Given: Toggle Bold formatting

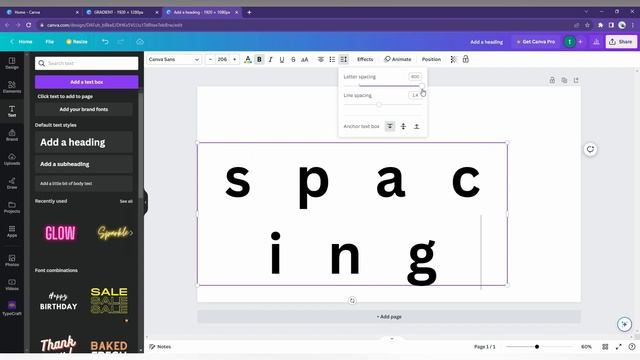Looking at the screenshot, I should click(259, 60).
